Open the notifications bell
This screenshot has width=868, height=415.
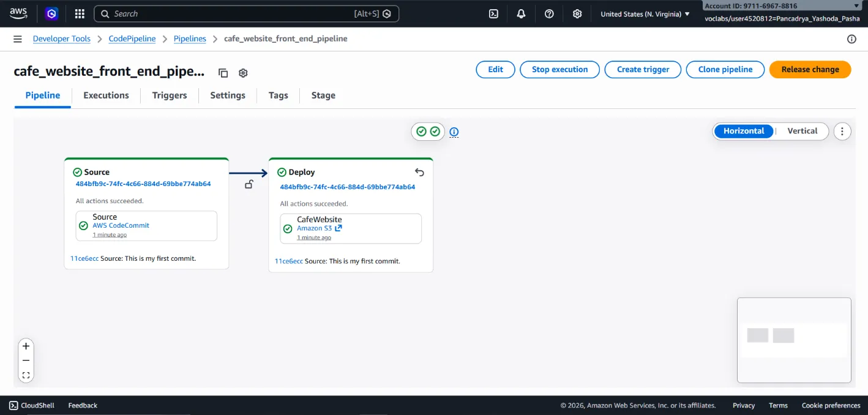[x=521, y=13]
